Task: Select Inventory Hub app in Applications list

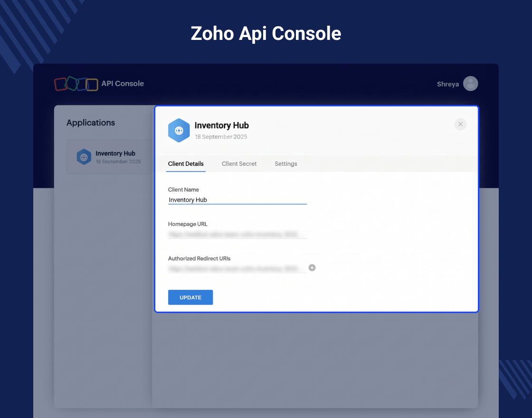Action: (x=110, y=157)
